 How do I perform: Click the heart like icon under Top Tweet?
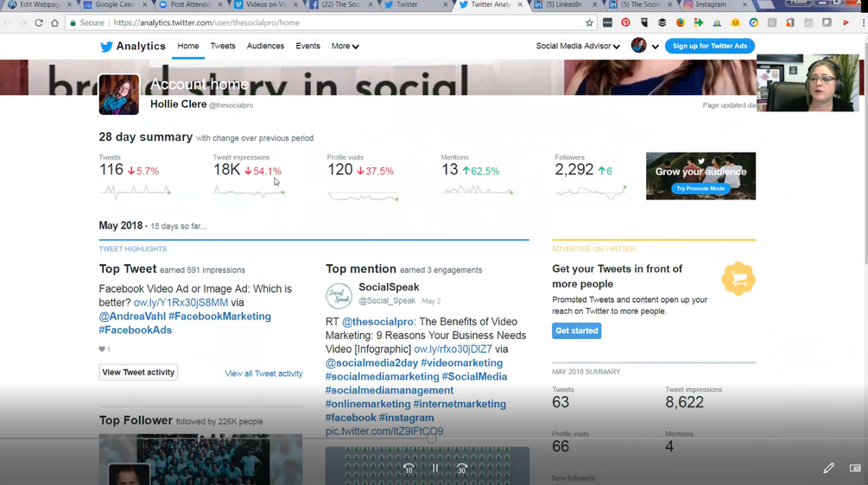pyautogui.click(x=102, y=349)
